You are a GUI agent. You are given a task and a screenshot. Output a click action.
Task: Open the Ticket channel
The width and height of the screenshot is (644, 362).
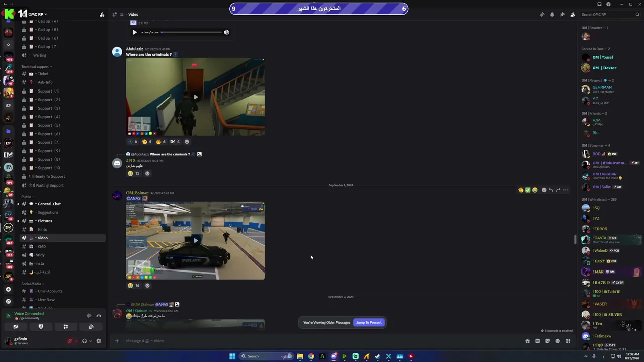tap(62, 74)
